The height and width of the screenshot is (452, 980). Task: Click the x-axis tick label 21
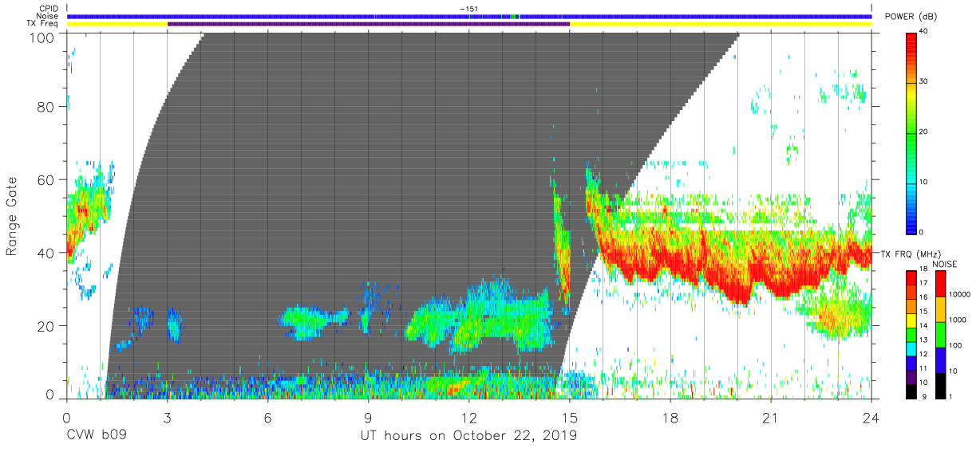coord(771,418)
